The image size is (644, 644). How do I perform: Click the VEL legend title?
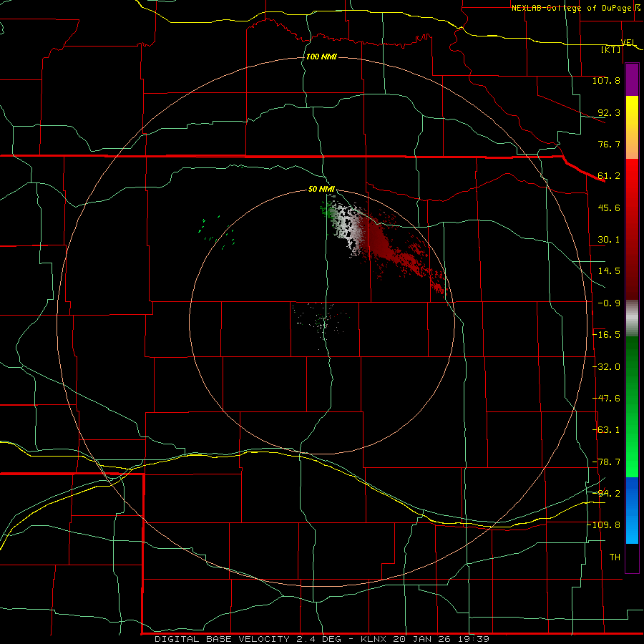628,42
